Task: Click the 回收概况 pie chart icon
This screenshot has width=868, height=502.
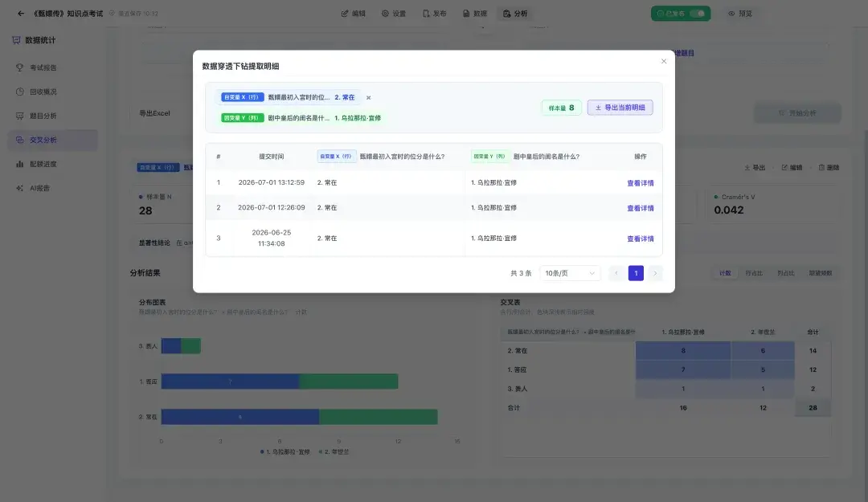Action: pyautogui.click(x=20, y=92)
